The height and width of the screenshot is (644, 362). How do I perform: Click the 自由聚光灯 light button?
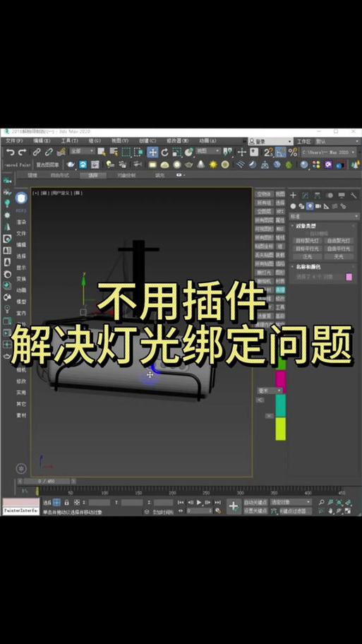coord(339,241)
